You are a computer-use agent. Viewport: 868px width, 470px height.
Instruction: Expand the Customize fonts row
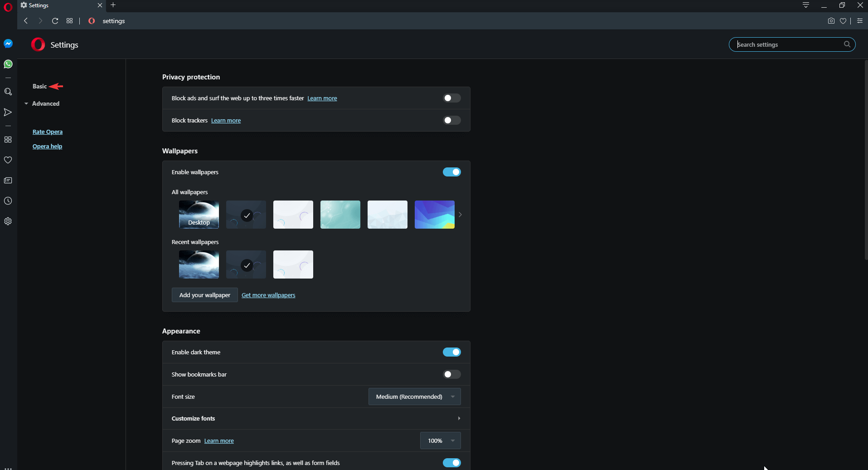(459, 418)
